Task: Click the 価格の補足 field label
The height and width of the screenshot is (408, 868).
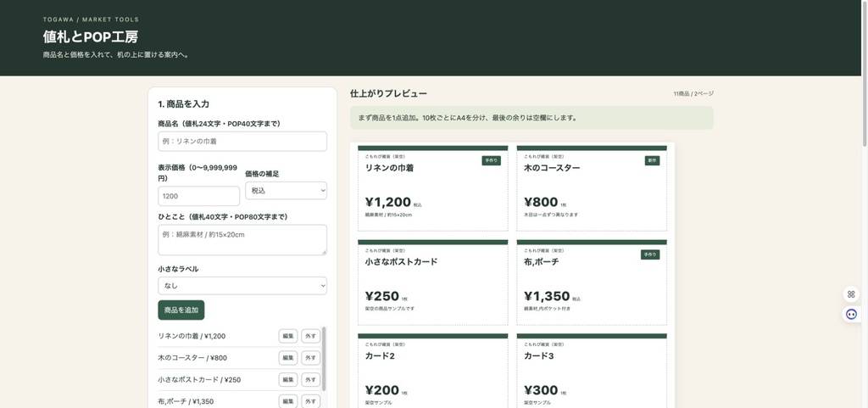Action: point(262,174)
